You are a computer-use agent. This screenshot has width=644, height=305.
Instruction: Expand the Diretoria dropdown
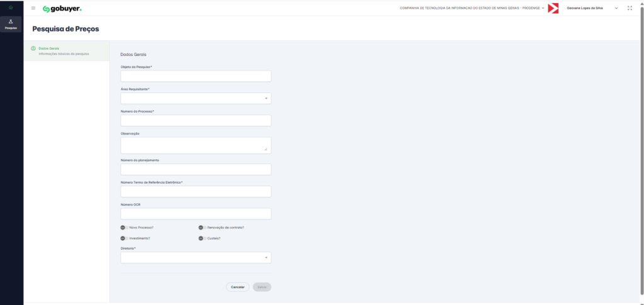point(196,258)
